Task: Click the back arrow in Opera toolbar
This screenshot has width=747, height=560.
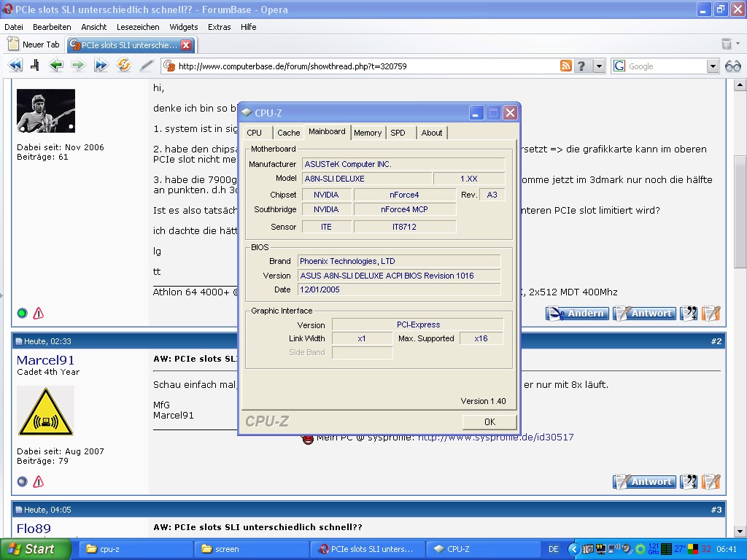Action: coord(56,65)
